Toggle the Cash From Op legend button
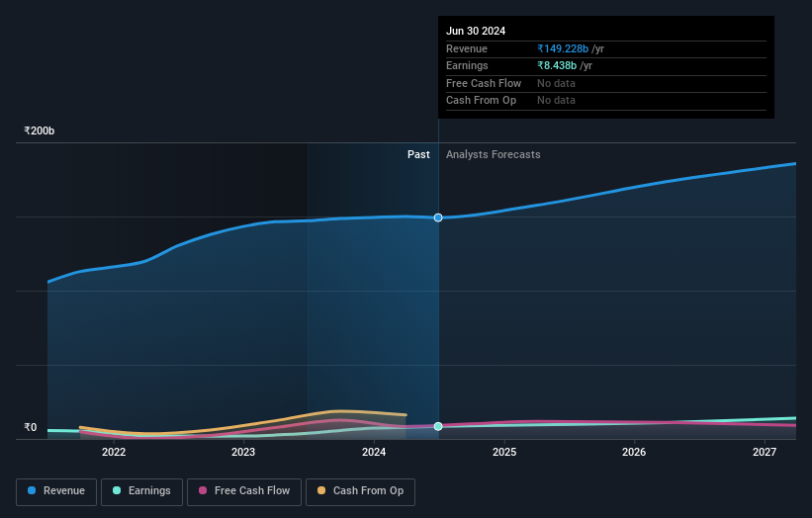Screen dimensions: 812x518 coord(360,491)
